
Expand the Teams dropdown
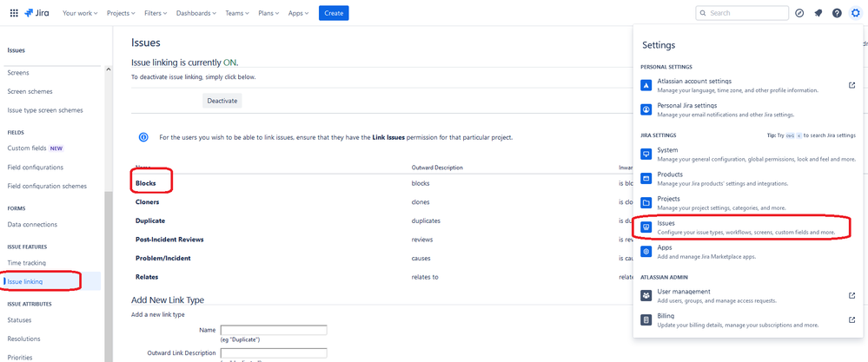(x=237, y=13)
